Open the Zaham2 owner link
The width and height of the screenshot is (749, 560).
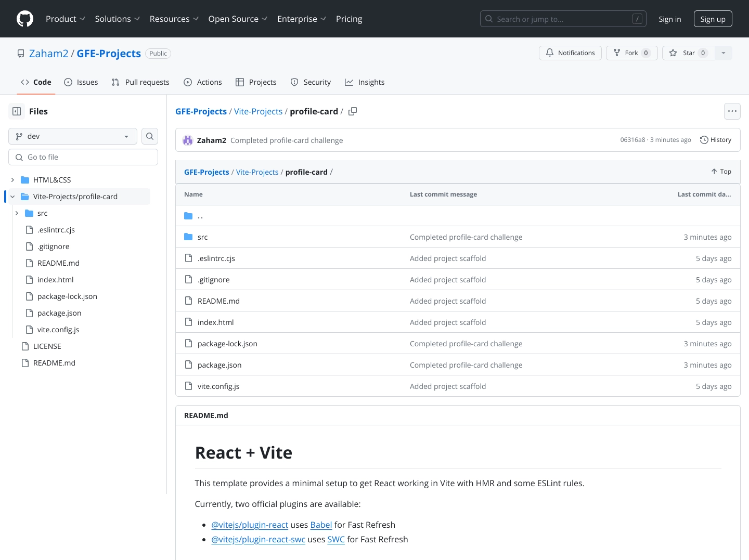click(49, 54)
